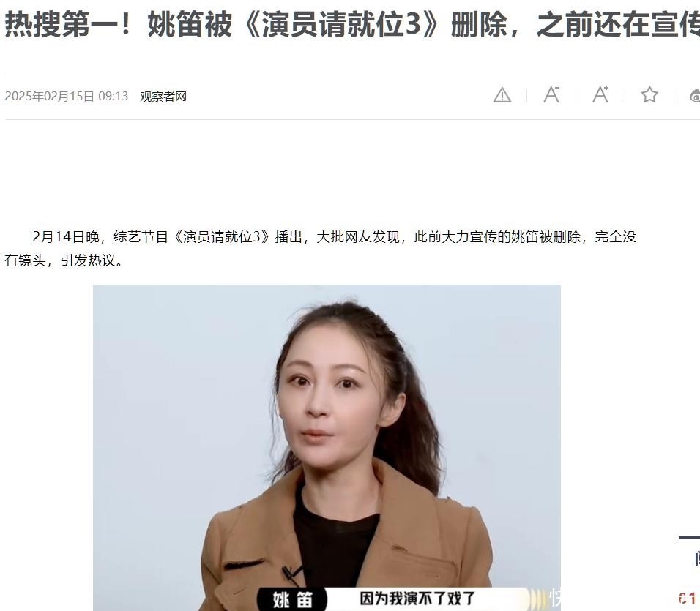700x611 pixels.
Task: Click 大批网友发现 phrase in the paragraph
Action: 357,237
